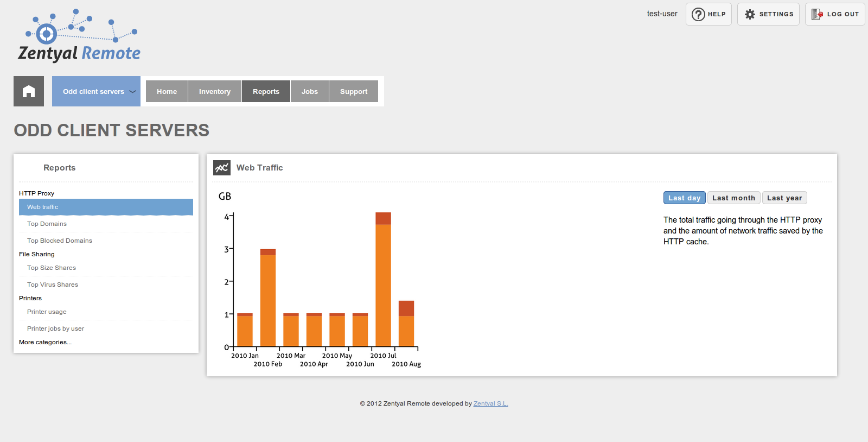Click the test-user username
Image resolution: width=868 pixels, height=442 pixels.
pos(662,14)
